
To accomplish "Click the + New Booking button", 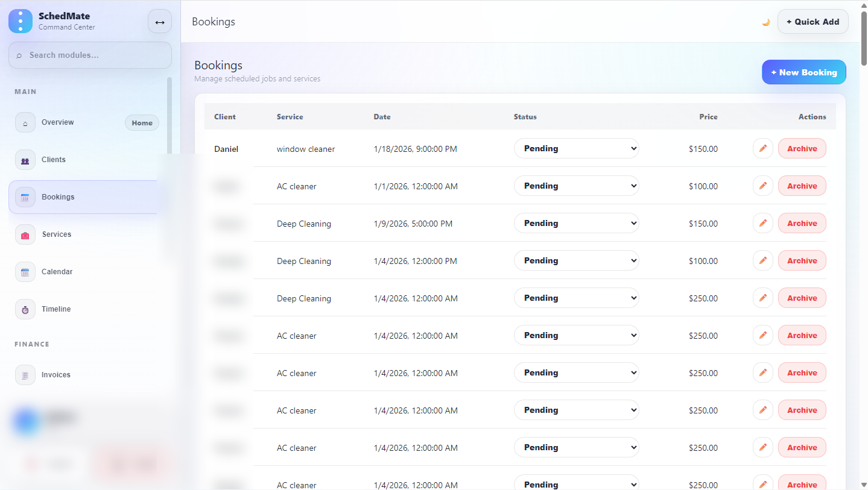I will (803, 72).
